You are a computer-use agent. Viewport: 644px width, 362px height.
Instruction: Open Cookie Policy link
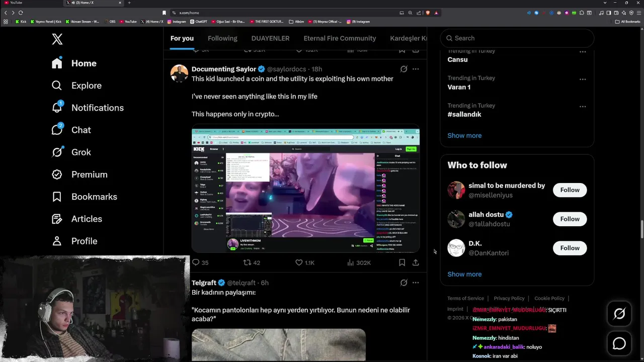point(549,298)
